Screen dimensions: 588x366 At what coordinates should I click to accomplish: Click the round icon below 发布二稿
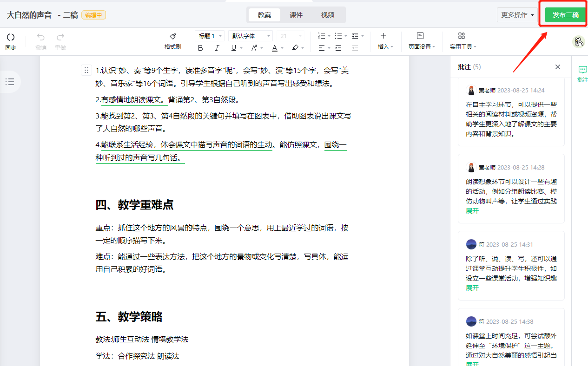(x=579, y=42)
